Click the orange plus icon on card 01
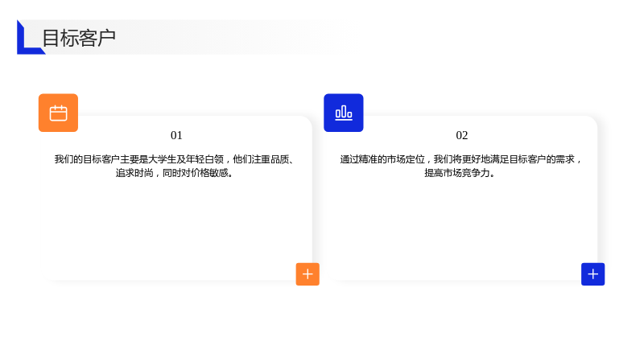This screenshot has height=362, width=644. pos(308,274)
